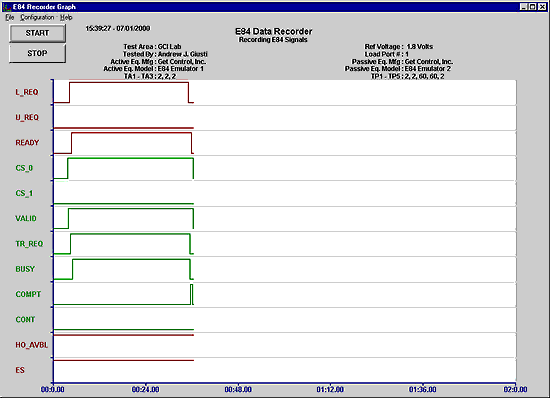Click the TA1 - TA3 timing values line
This screenshot has width=550, height=398.
coord(150,76)
